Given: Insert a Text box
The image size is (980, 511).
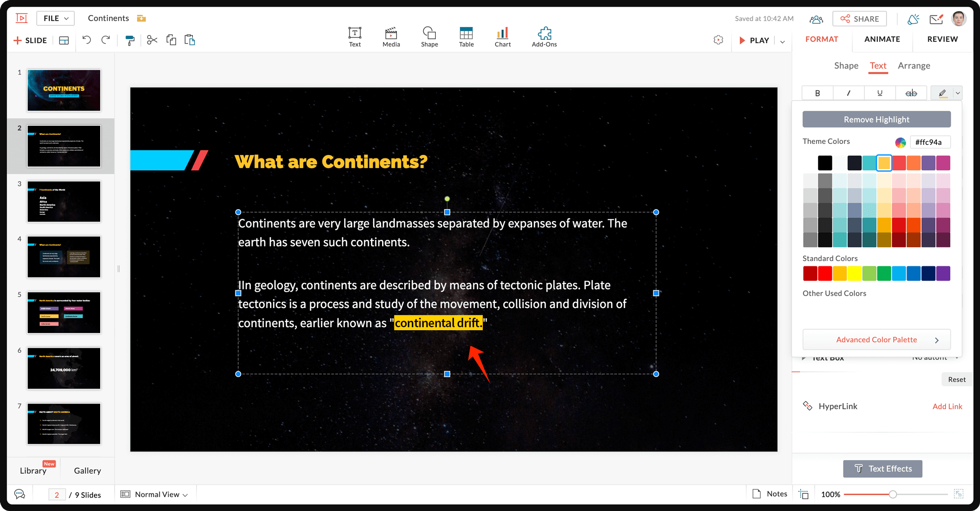Looking at the screenshot, I should tap(355, 37).
